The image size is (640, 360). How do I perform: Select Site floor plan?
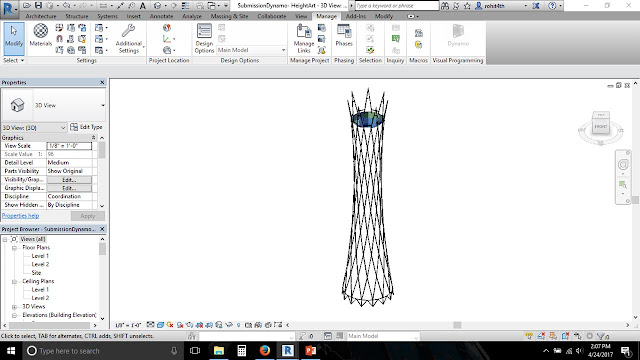pos(36,273)
